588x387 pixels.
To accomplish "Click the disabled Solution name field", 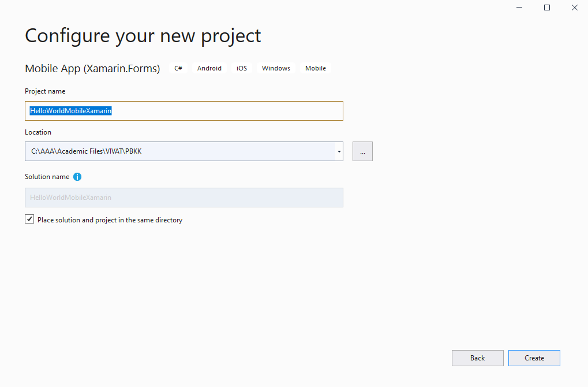I will [x=183, y=198].
